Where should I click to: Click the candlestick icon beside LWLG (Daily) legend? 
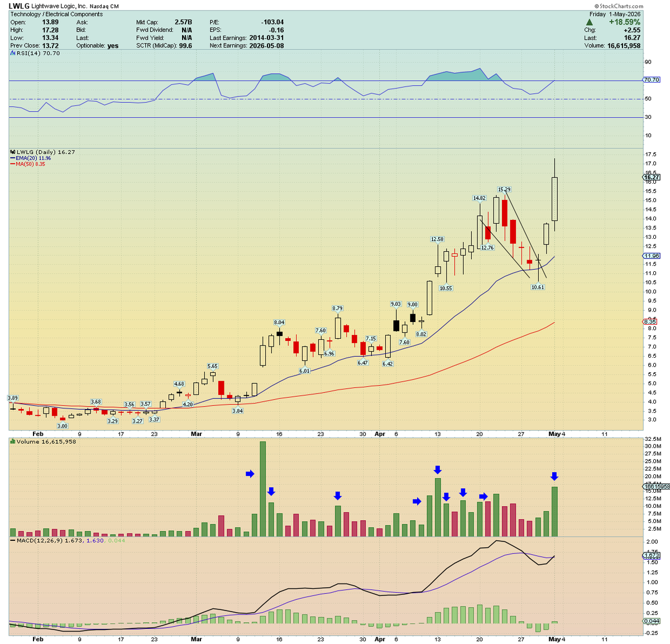13,152
